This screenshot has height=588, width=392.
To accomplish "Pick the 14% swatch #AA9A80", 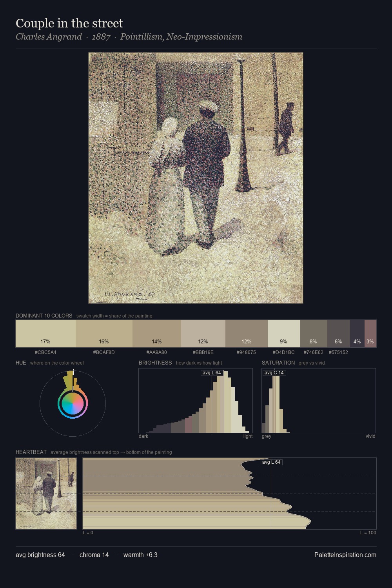I will [157, 334].
